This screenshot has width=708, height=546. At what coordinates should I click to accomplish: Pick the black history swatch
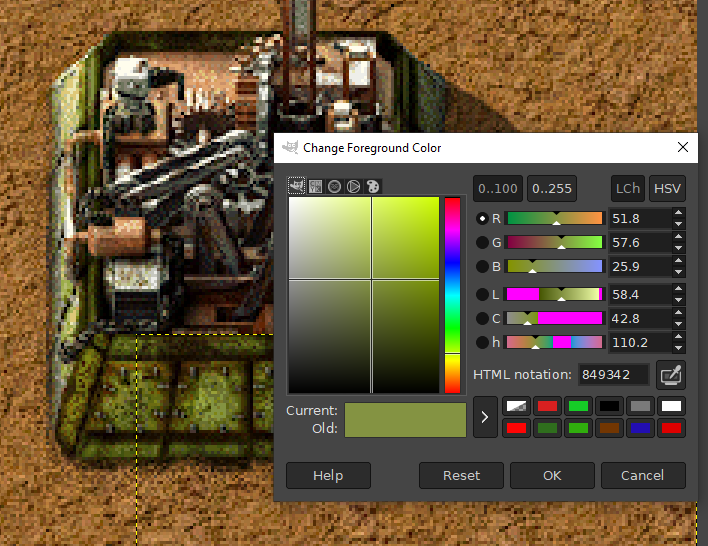609,406
